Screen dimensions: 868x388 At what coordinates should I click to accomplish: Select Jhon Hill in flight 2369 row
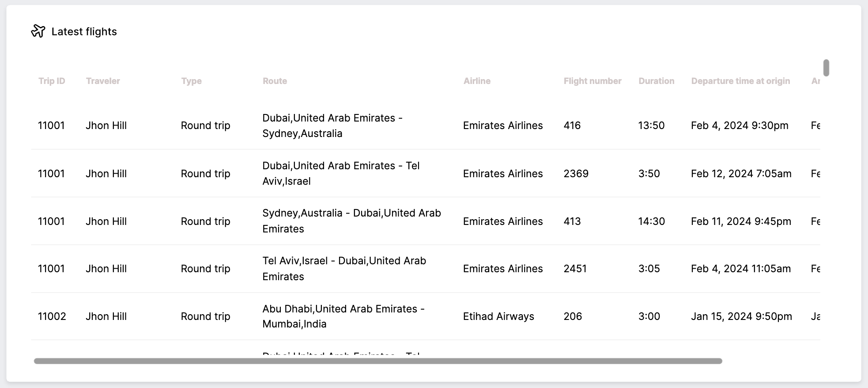tap(106, 174)
